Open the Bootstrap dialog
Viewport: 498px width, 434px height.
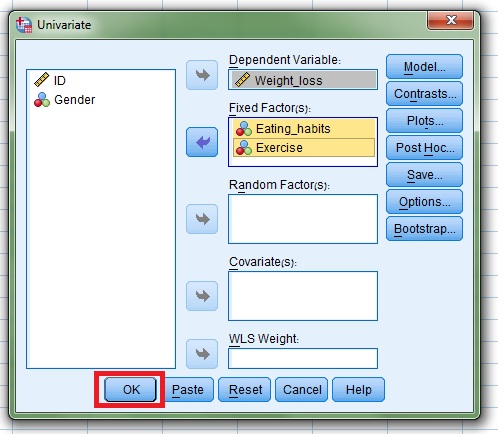pyautogui.click(x=424, y=229)
